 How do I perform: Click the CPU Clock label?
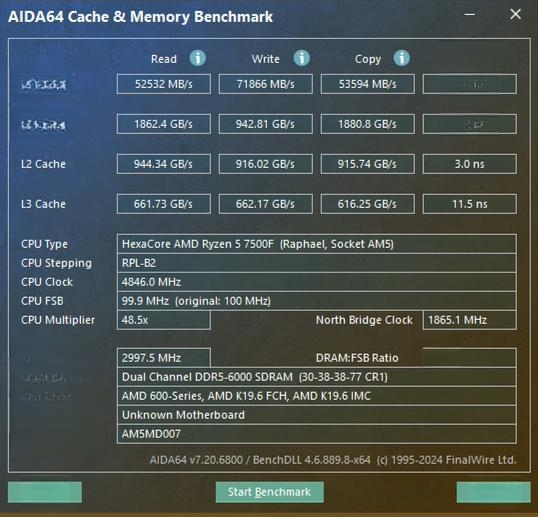(47, 282)
